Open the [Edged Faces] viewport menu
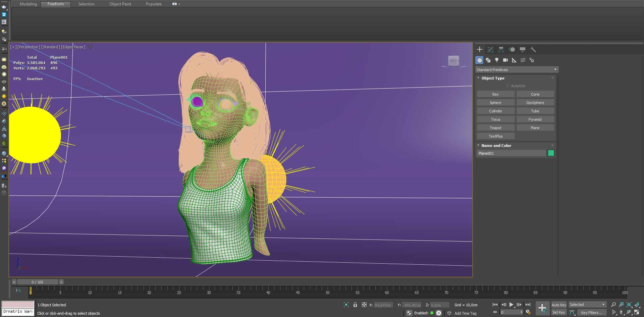This screenshot has width=644, height=317. coord(73,47)
